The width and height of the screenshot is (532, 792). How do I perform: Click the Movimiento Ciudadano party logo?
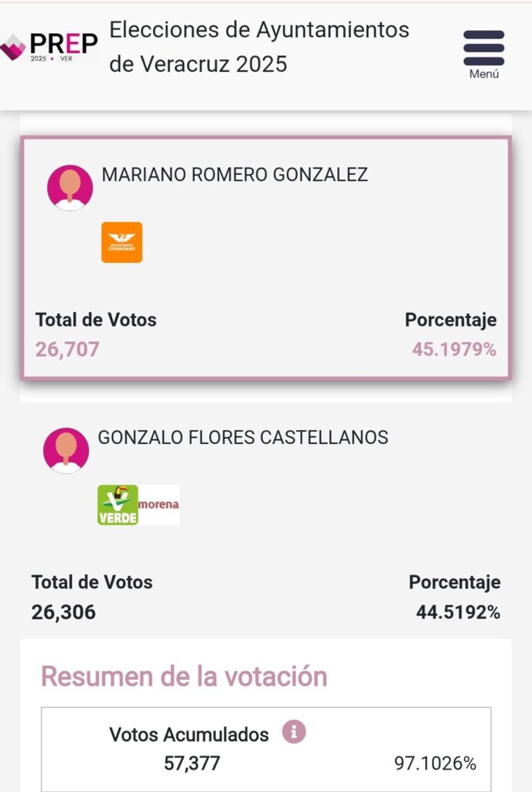[x=121, y=242]
